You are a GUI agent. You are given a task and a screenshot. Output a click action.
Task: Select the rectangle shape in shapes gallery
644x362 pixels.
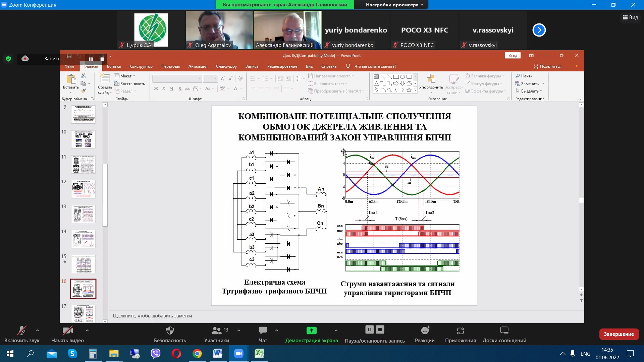pos(396,77)
